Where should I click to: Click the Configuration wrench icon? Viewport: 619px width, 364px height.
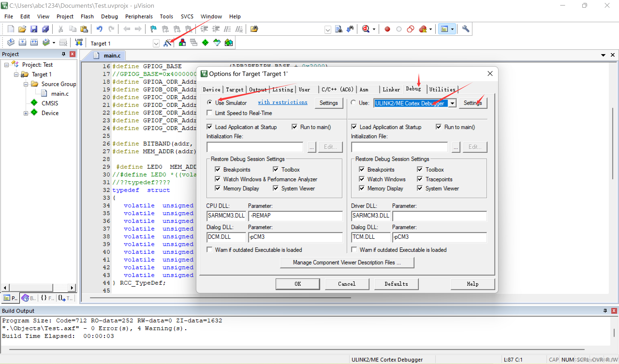[x=465, y=29]
